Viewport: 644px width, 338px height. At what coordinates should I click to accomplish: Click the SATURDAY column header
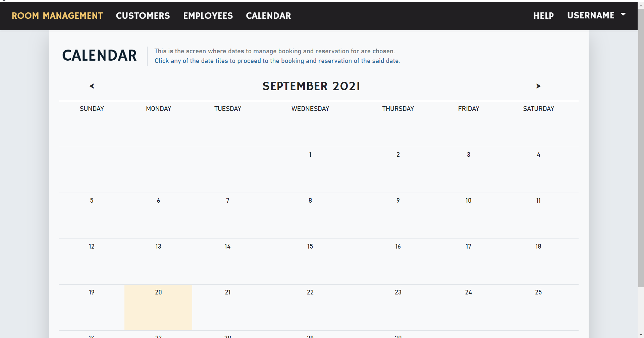click(539, 109)
